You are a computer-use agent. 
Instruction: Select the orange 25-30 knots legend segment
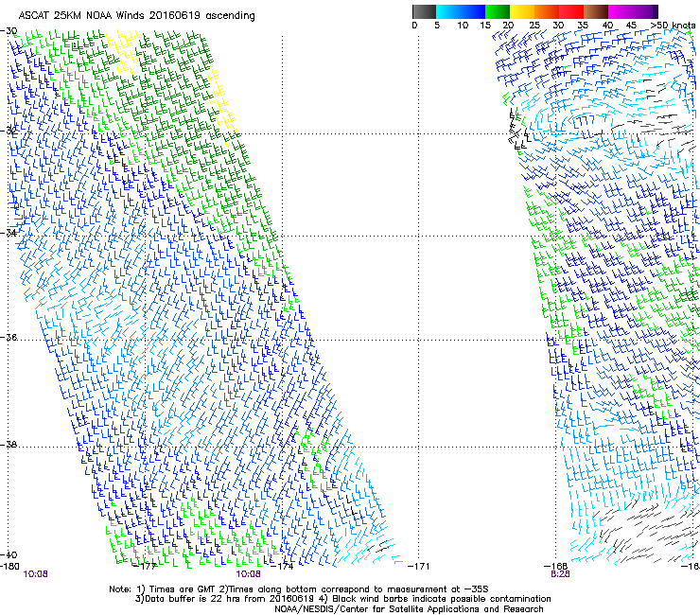coord(547,11)
